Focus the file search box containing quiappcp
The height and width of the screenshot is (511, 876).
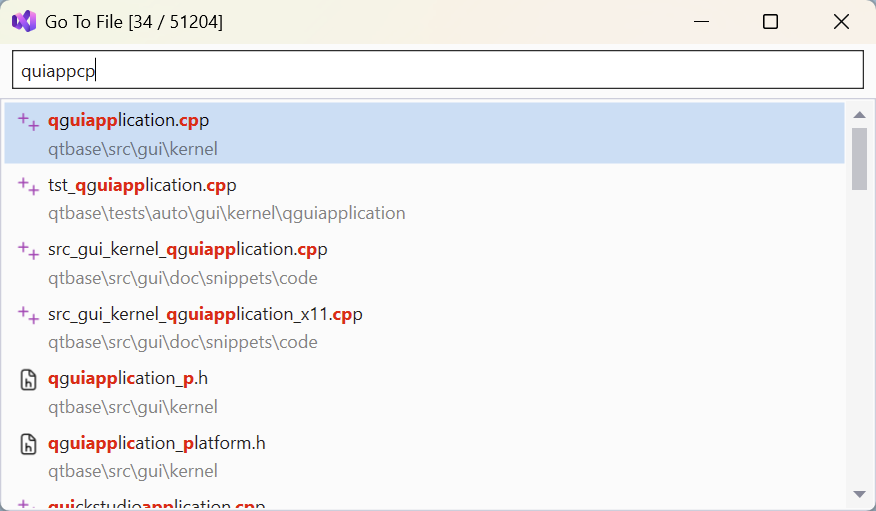coord(437,71)
